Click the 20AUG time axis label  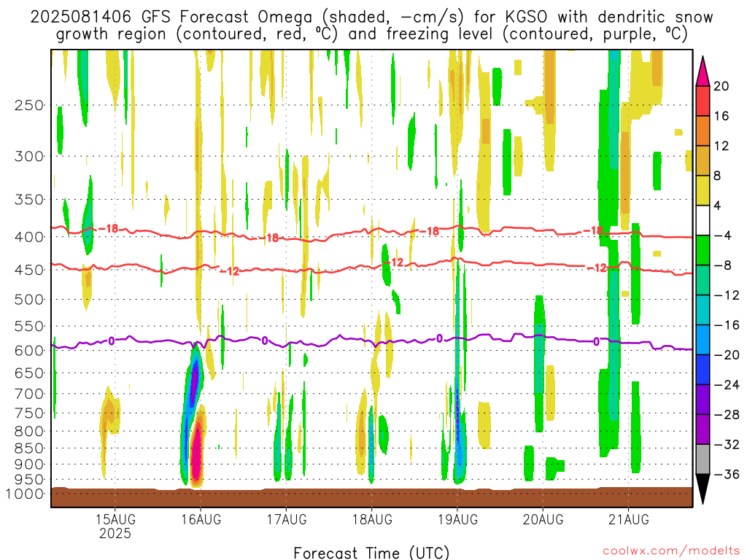543,519
